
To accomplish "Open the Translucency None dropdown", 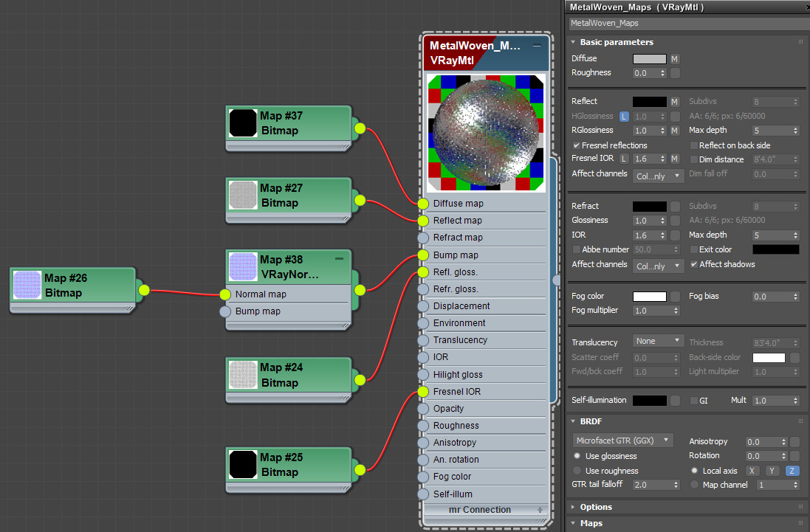I will (658, 341).
